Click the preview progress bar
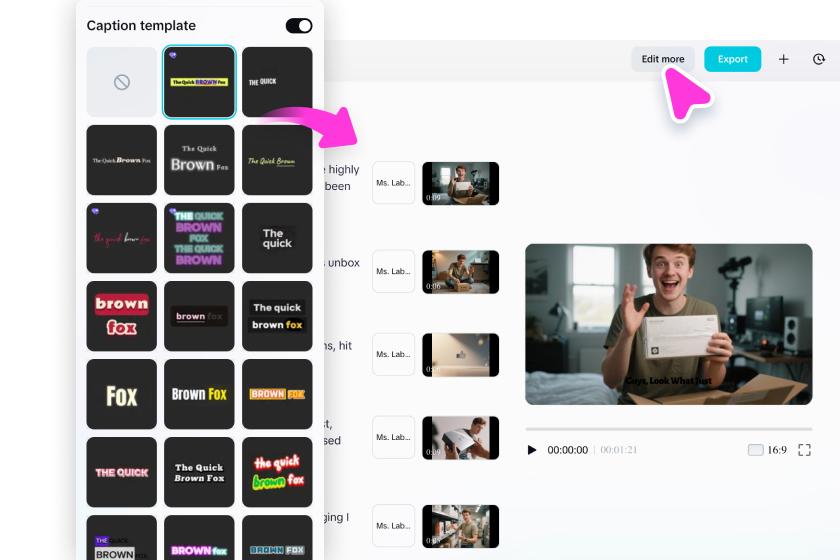Viewport: 840px width, 560px height. (669, 429)
